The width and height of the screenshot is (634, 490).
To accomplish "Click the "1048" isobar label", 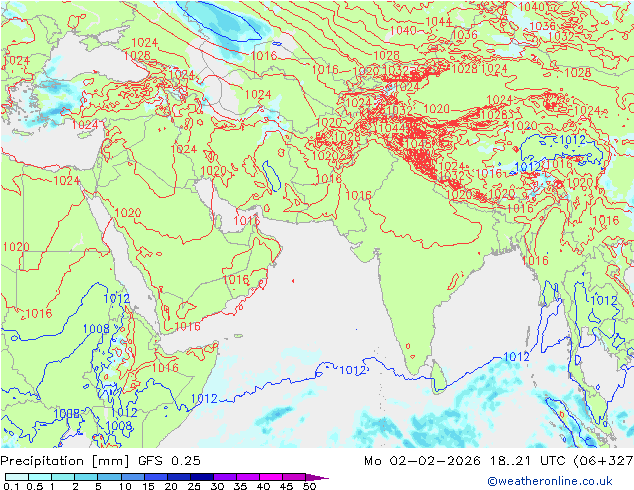I will pyautogui.click(x=416, y=144).
